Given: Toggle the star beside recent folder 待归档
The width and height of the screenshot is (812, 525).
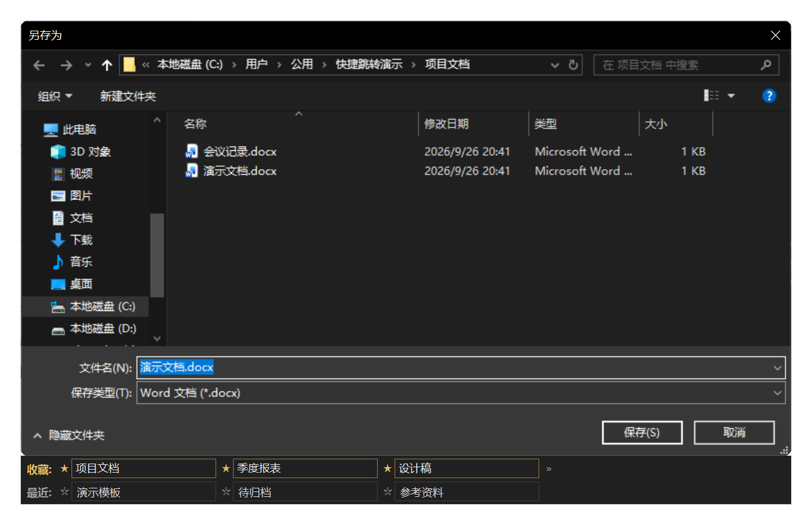Looking at the screenshot, I should (226, 492).
